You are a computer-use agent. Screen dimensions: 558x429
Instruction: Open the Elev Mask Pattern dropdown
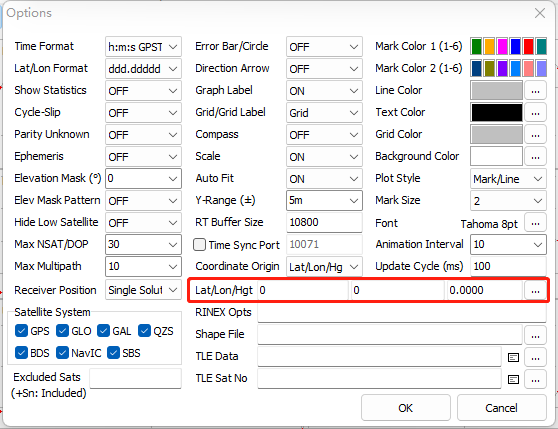143,201
